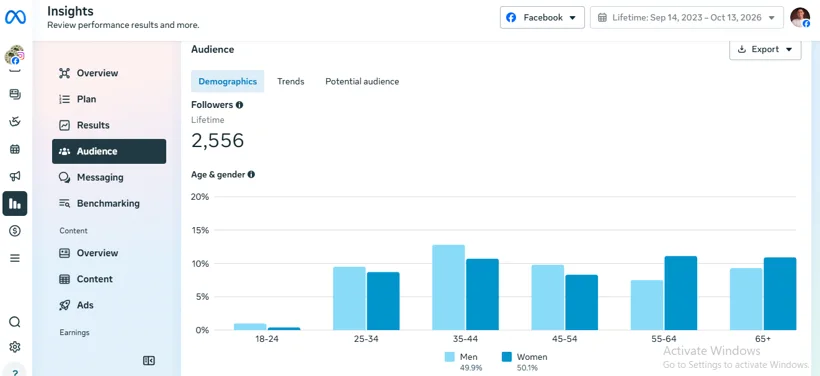
Task: Click the Planner calendar icon in left rail
Action: tap(15, 149)
